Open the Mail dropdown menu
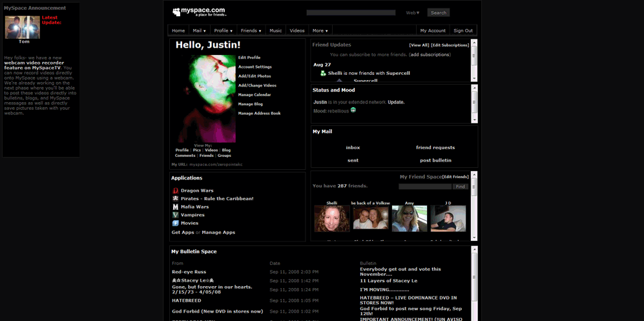The width and height of the screenshot is (644, 321). point(199,31)
